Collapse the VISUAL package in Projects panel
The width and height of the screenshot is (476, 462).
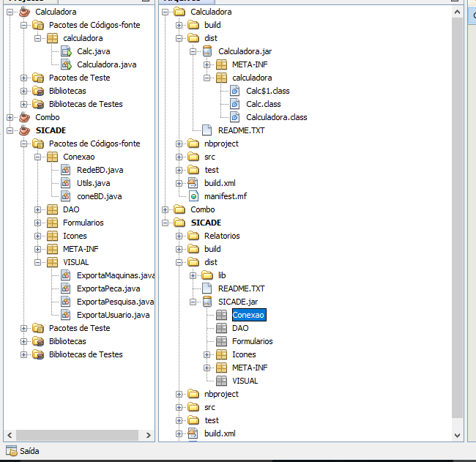pyautogui.click(x=37, y=262)
